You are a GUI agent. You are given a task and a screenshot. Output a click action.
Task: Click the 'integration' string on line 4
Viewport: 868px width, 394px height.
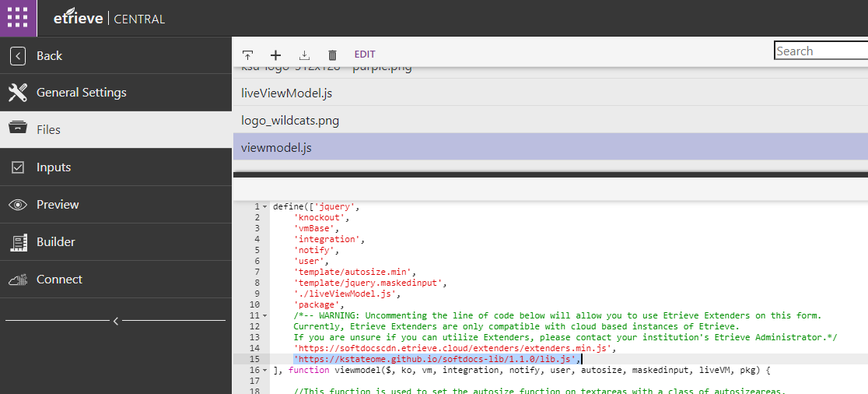click(x=327, y=239)
